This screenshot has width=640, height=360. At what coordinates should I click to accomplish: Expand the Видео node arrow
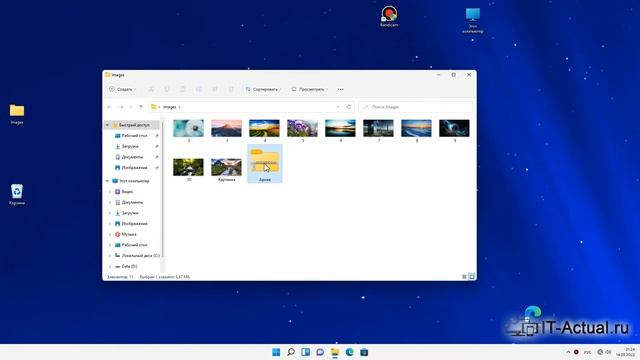pos(110,191)
